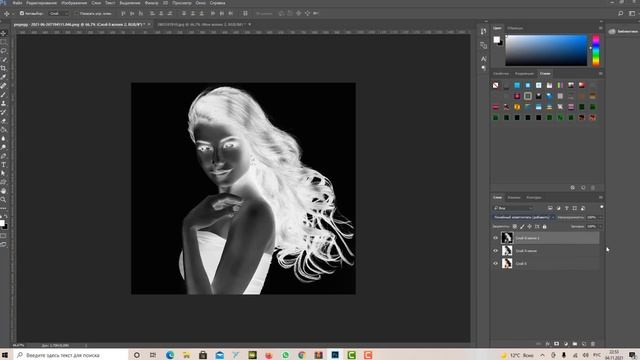
Task: Open the Styles panel flyout menu
Action: click(600, 74)
